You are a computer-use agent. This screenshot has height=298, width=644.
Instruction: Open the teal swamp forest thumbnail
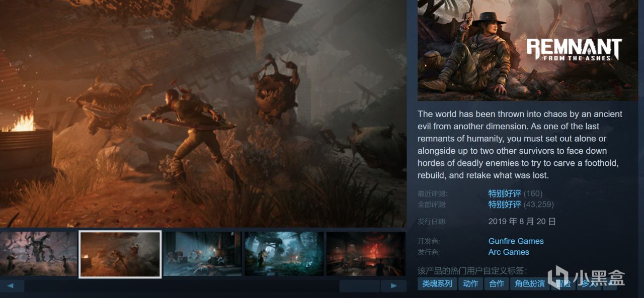point(284,253)
